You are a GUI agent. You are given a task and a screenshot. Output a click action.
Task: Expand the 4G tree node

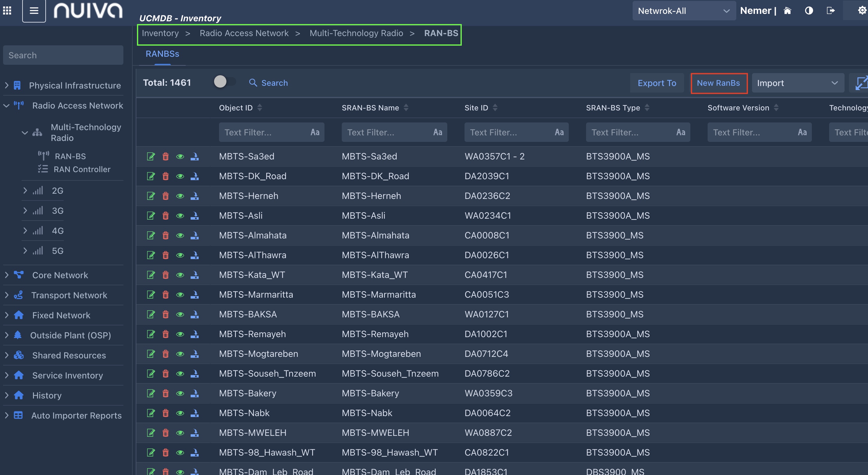click(25, 231)
